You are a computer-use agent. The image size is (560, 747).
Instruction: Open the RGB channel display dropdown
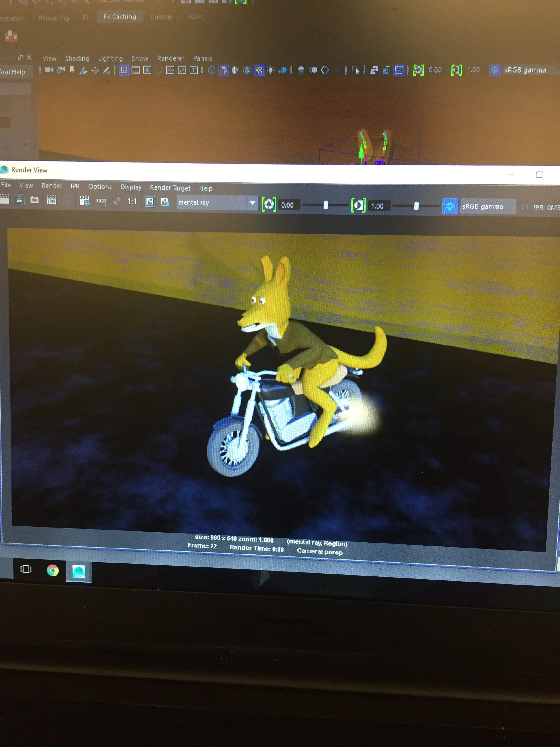tap(101, 201)
